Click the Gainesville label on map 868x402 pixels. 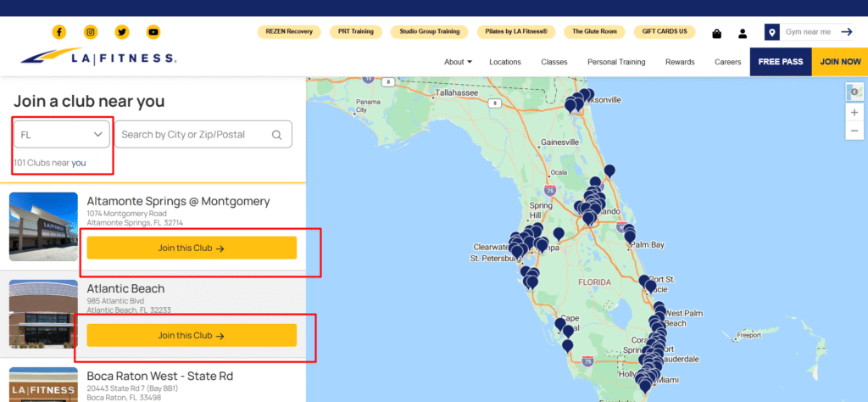click(x=559, y=142)
